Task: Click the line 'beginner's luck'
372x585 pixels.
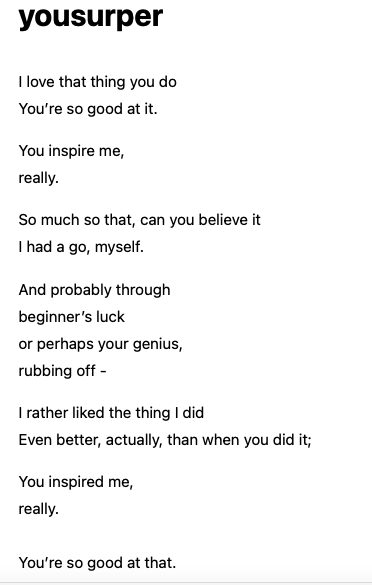Action: pyautogui.click(x=71, y=317)
